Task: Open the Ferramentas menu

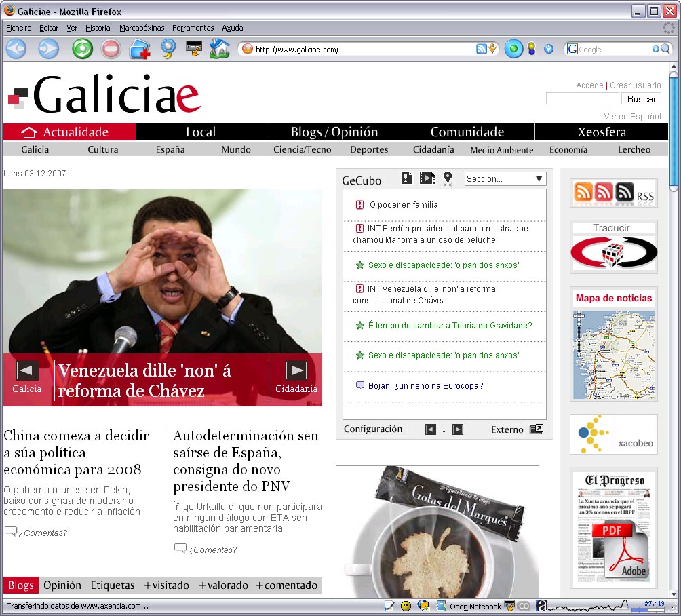Action: pyautogui.click(x=193, y=28)
